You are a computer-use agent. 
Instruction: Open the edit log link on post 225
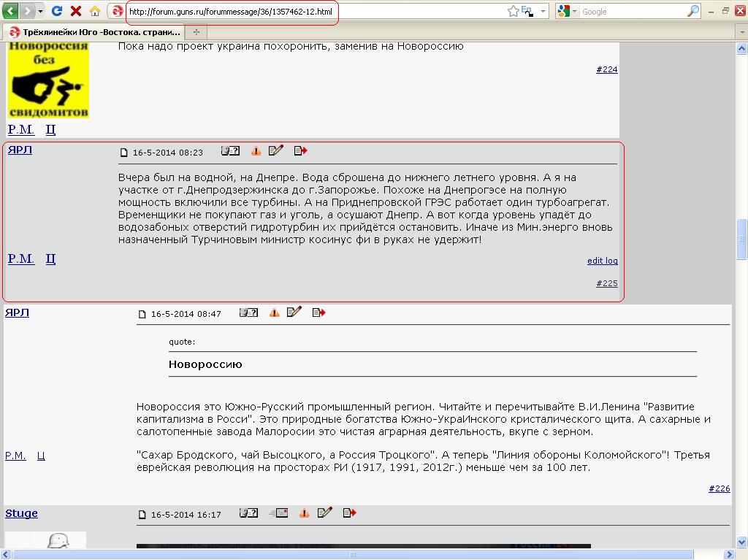click(x=602, y=261)
